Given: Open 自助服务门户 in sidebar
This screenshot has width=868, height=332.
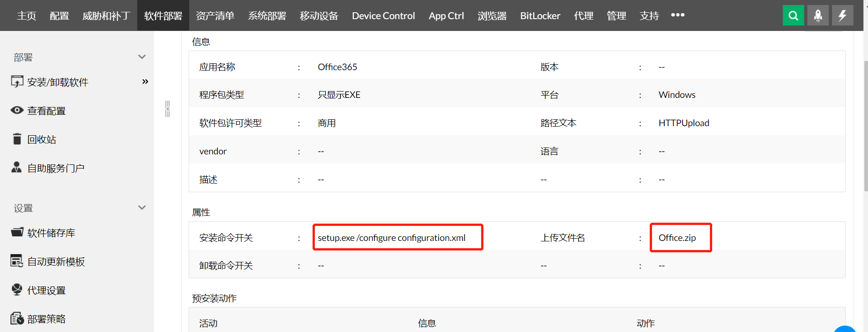Looking at the screenshot, I should 56,169.
